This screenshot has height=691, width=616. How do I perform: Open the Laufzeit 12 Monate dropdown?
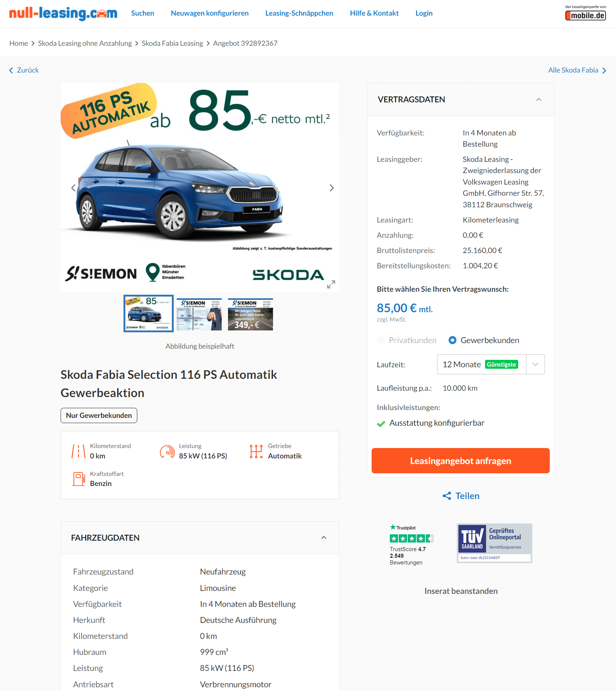point(491,364)
